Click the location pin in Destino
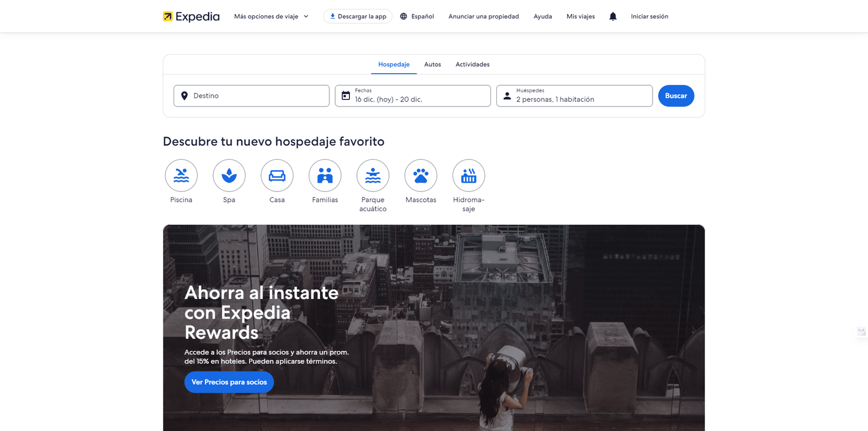 [184, 96]
